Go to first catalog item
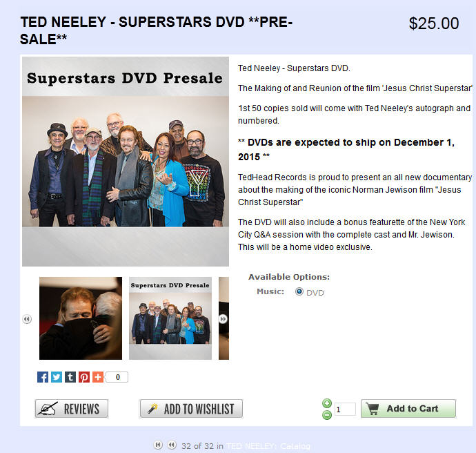This screenshot has height=453, width=476. click(158, 445)
